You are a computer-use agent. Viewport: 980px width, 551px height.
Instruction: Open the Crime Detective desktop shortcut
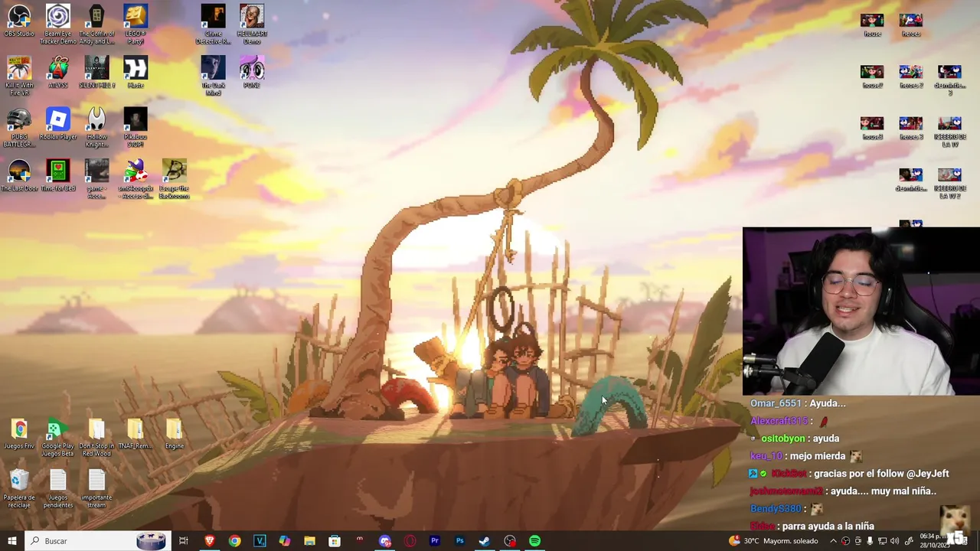point(213,24)
